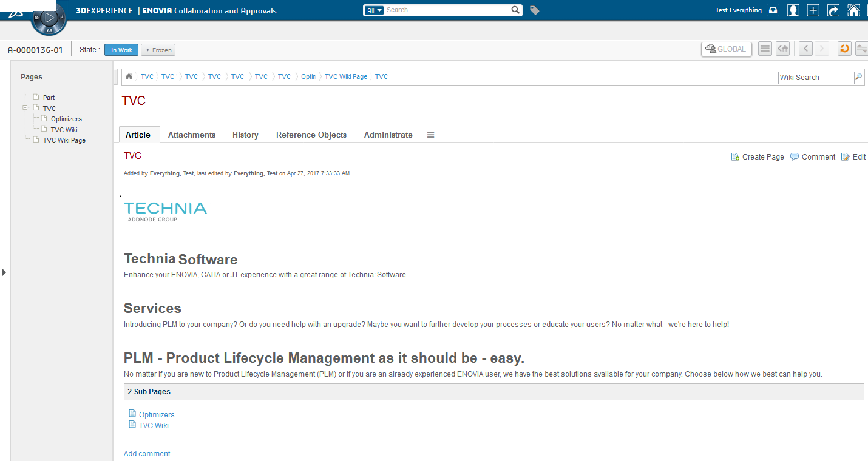
Task: Click the orange refresh icon
Action: [844, 49]
